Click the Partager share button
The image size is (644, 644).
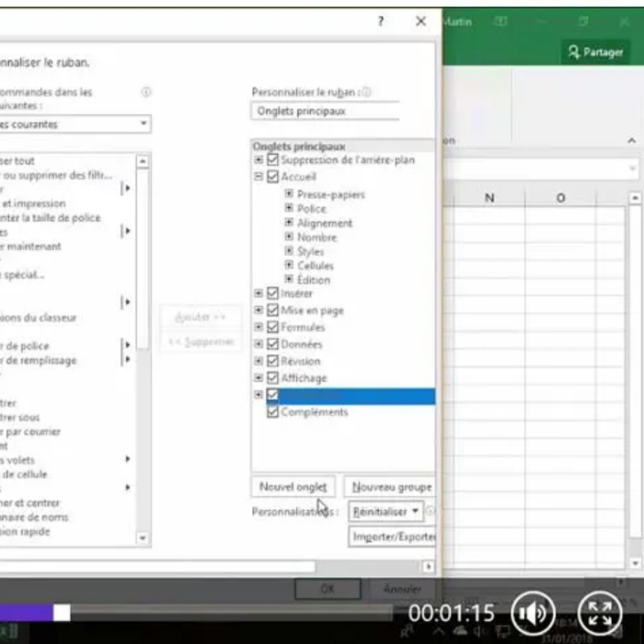coord(595,52)
